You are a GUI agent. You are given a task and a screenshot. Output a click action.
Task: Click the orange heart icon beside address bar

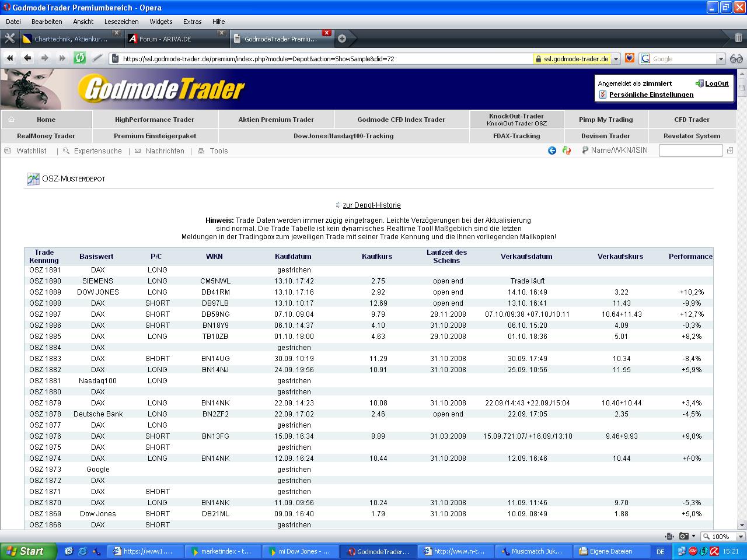tap(630, 58)
